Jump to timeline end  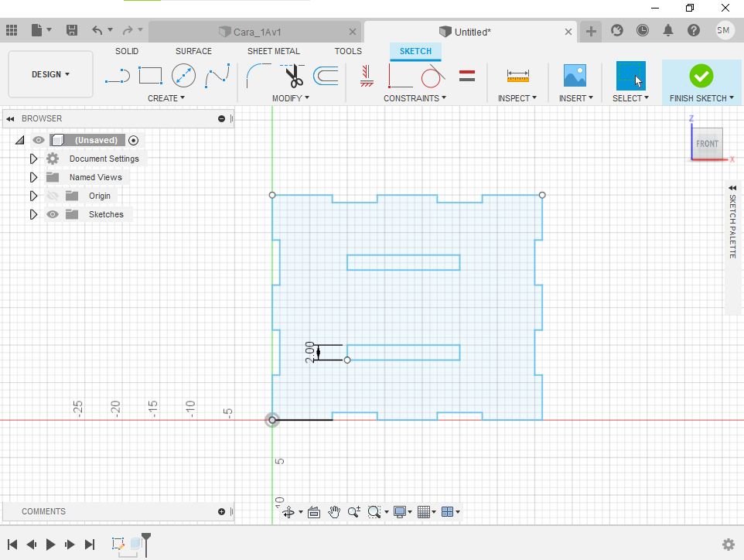tap(89, 545)
